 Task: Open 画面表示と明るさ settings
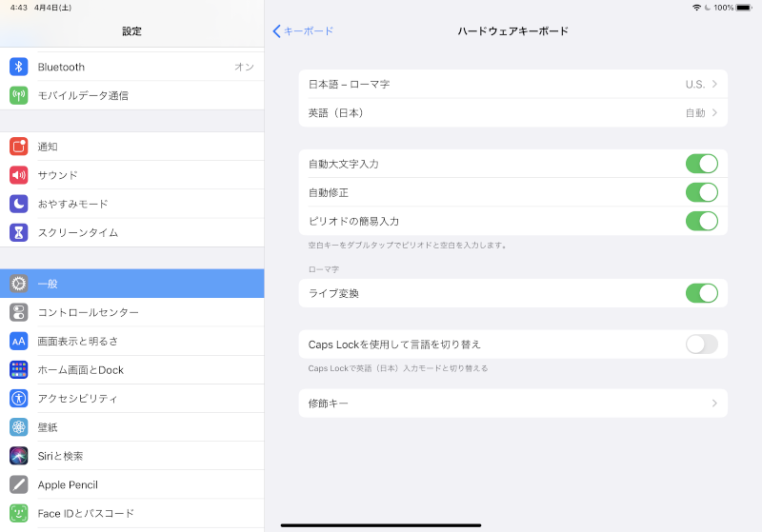pyautogui.click(x=131, y=341)
